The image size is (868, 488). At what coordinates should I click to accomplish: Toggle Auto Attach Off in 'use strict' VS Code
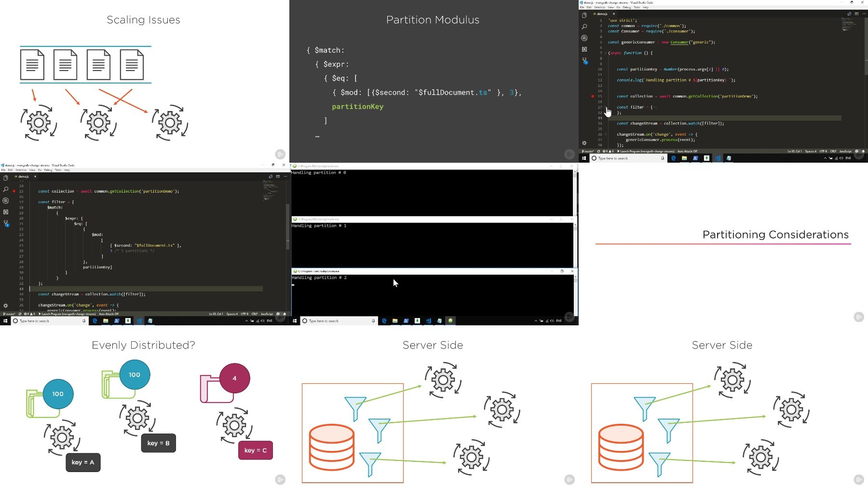tap(687, 151)
